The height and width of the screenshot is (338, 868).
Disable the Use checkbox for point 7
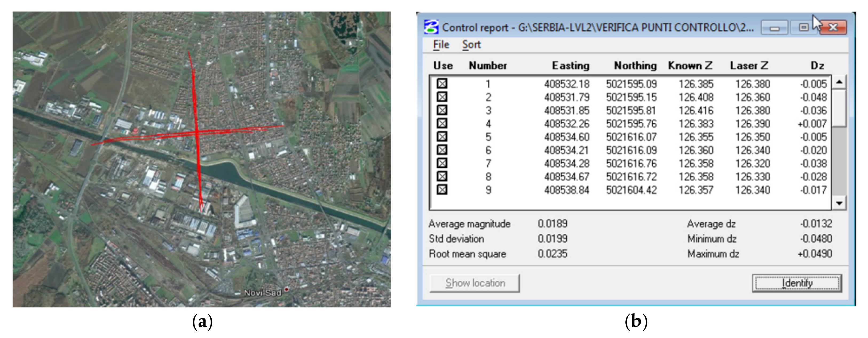[442, 163]
